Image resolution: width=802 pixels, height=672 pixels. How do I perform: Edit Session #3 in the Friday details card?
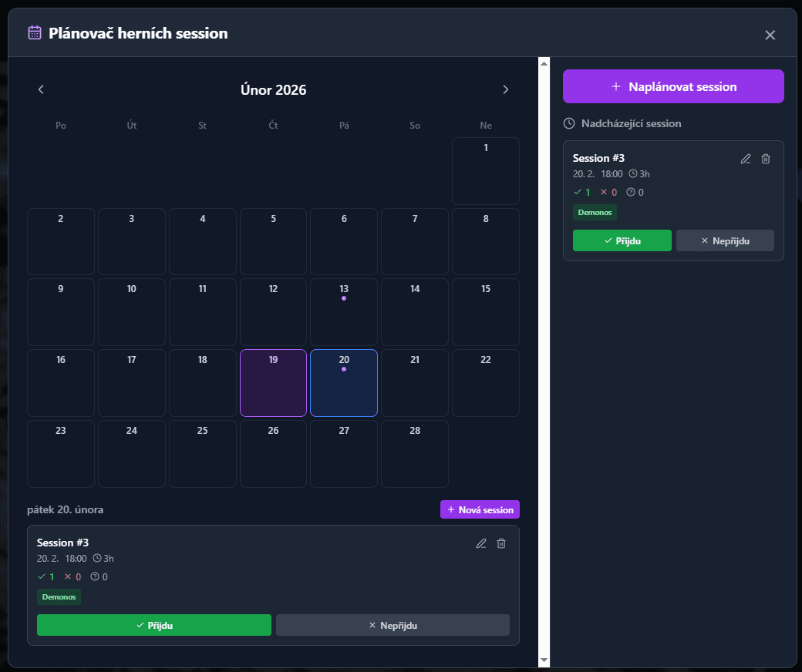481,543
